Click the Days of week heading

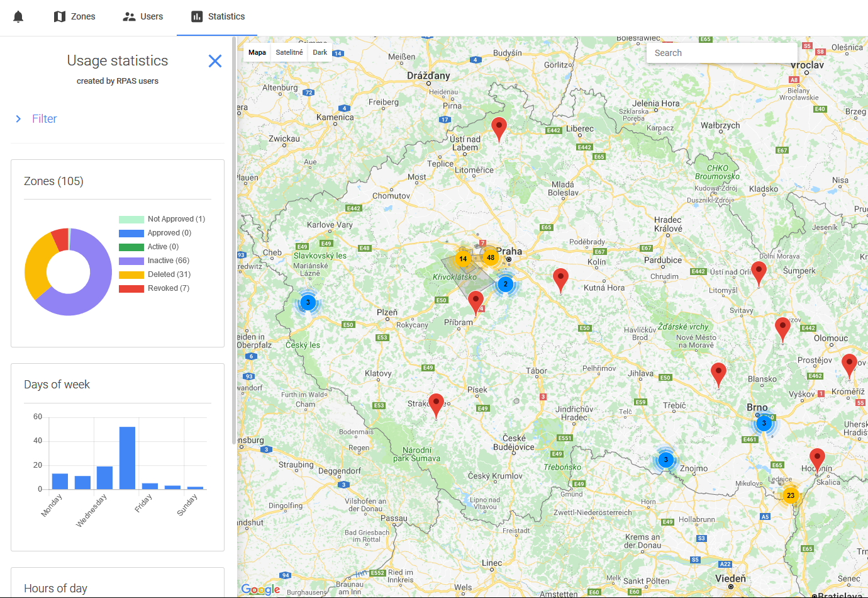tap(57, 385)
